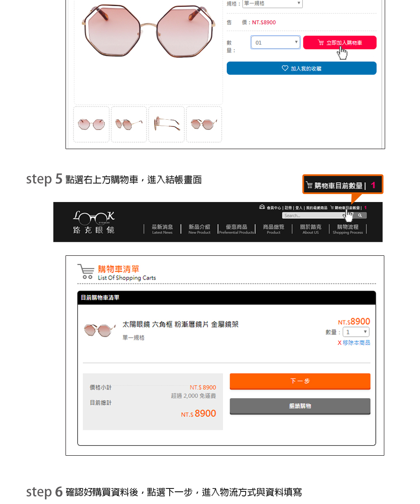Open the 購物流程 Shopping Process menu

(348, 229)
